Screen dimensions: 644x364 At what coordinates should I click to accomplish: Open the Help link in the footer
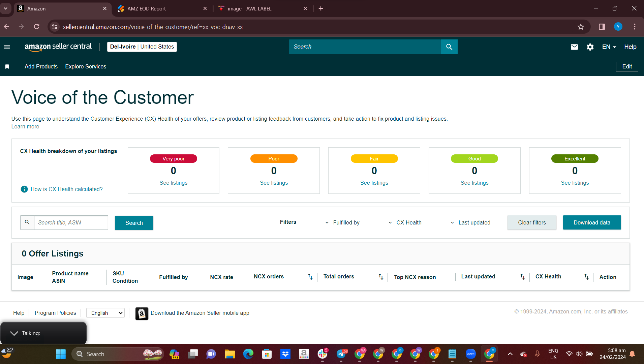(x=19, y=313)
